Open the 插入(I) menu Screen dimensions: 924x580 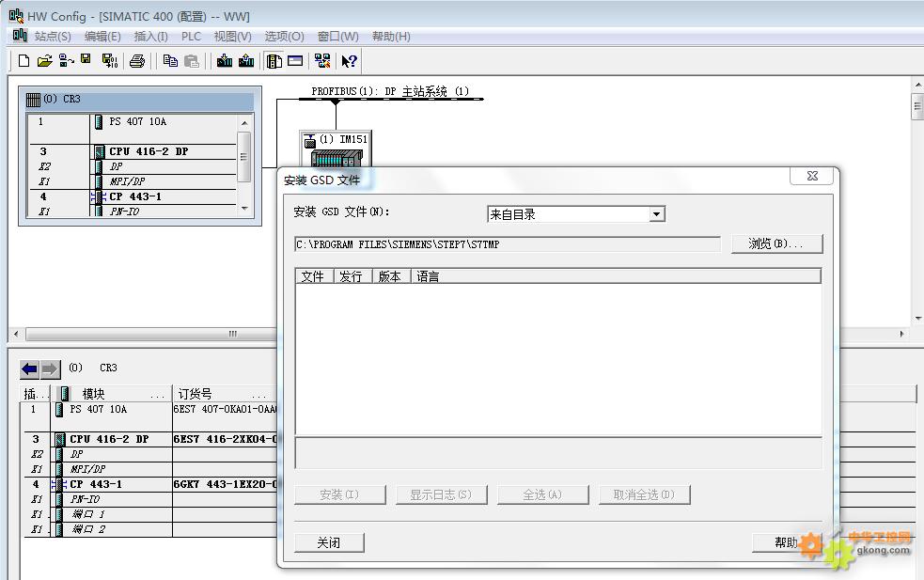pyautogui.click(x=150, y=37)
